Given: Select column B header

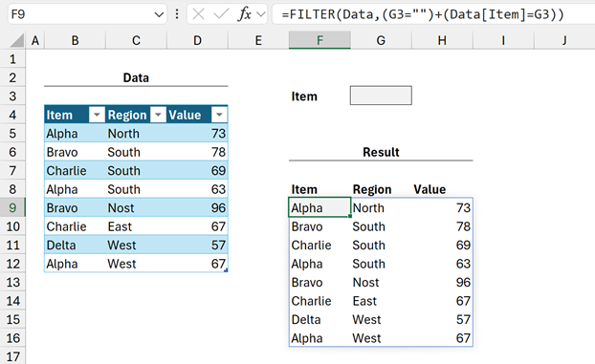Looking at the screenshot, I should tap(76, 40).
